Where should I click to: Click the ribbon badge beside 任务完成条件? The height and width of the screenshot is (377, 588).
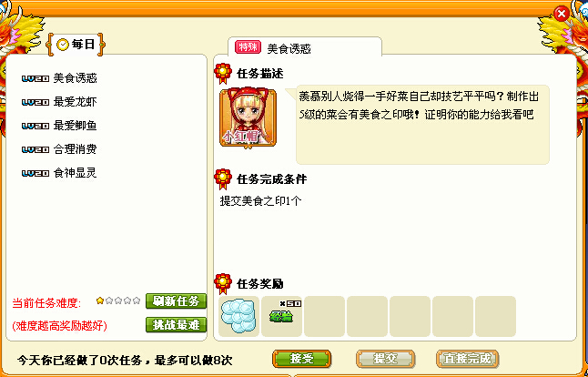(223, 179)
